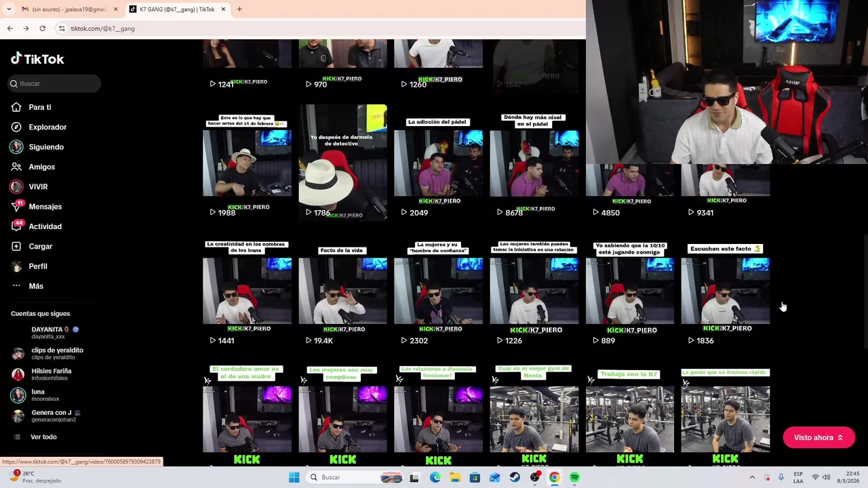
Task: Open the Más options menu
Action: (x=36, y=286)
